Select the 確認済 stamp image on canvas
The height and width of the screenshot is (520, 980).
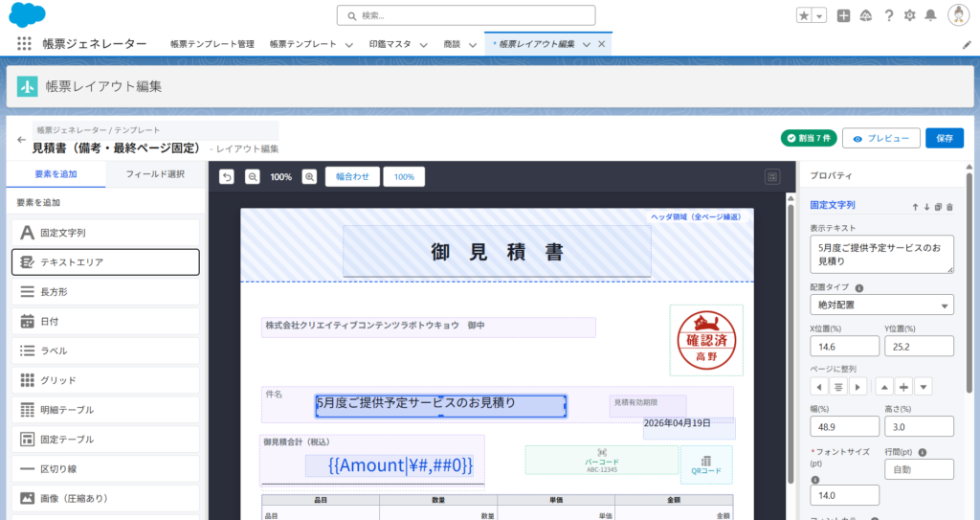coord(706,340)
